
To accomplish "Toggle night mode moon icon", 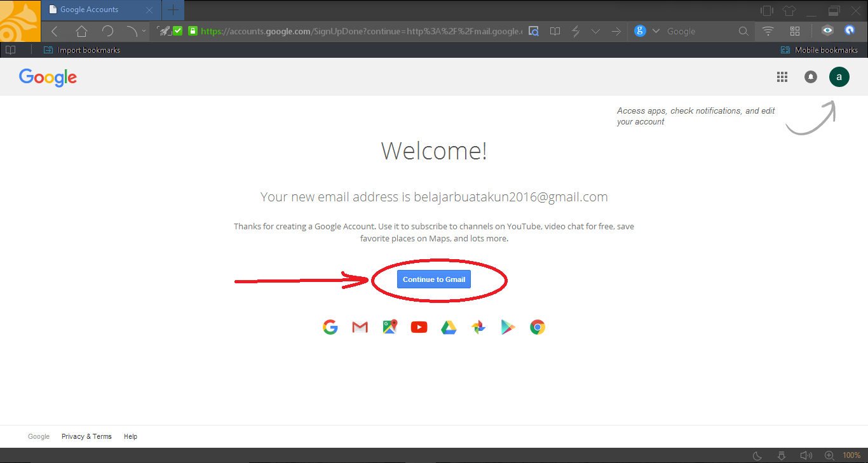I will click(757, 455).
